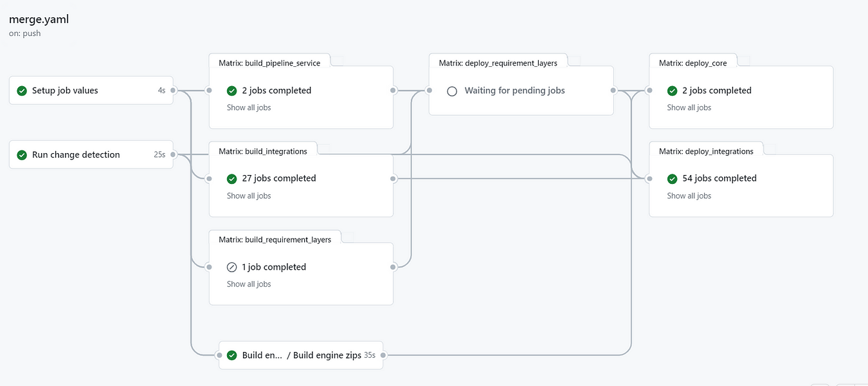Show all jobs for build_pipeline_service matrix
This screenshot has height=386, width=868.
click(x=249, y=107)
